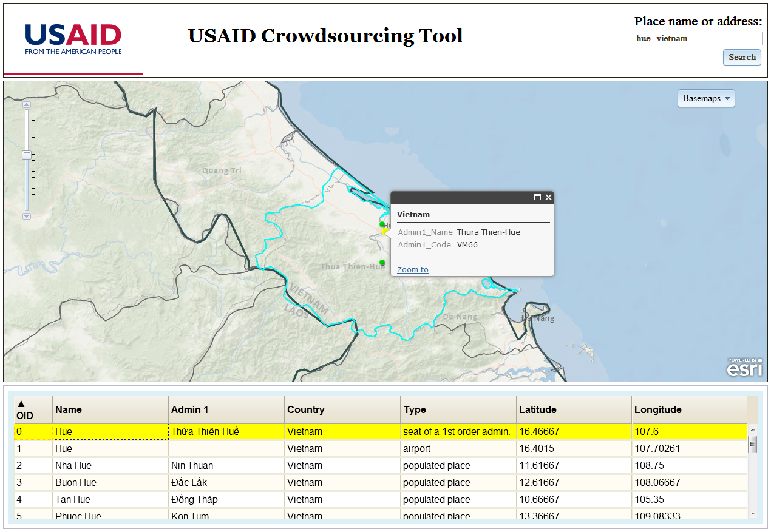
Task: Click the Zoom to link
Action: pos(413,270)
